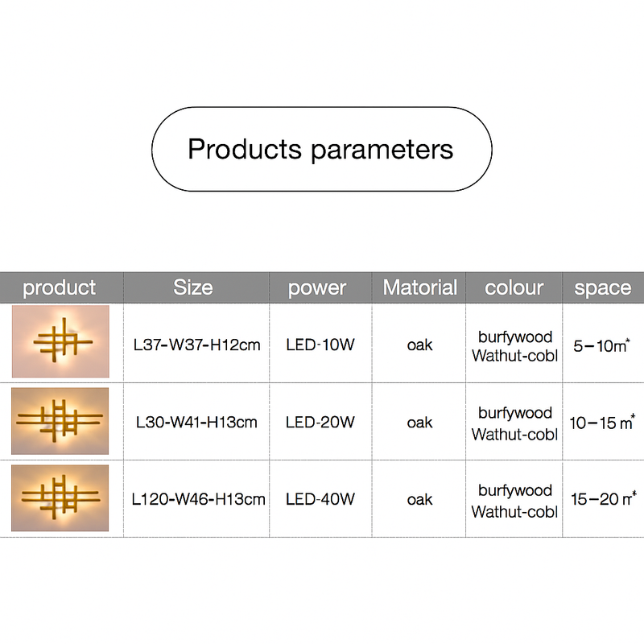Viewport: 644px width, 644px height.
Task: Select the 'power' column header
Action: [x=317, y=287]
